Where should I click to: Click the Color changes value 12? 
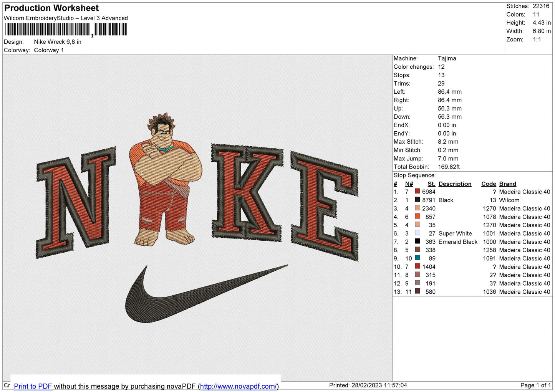pyautogui.click(x=441, y=67)
